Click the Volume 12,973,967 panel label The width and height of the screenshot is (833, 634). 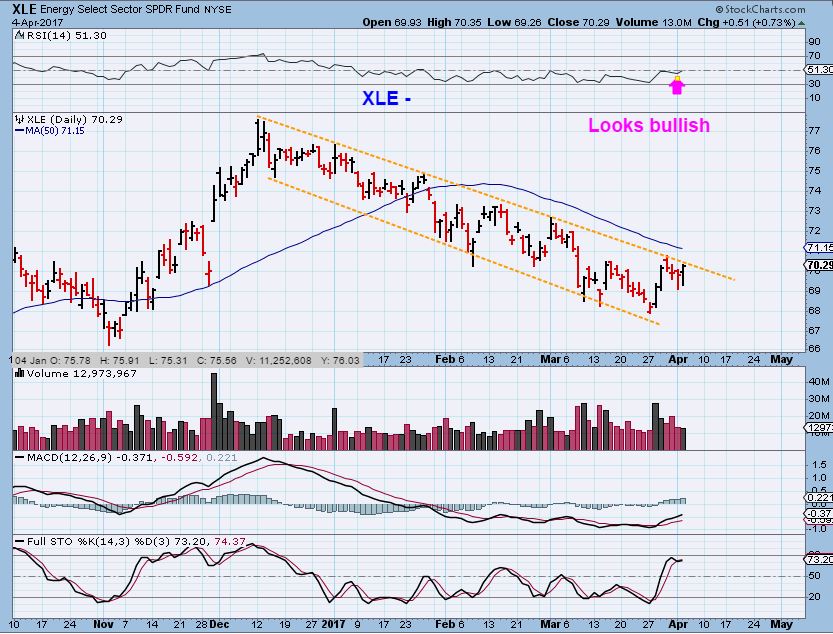click(x=82, y=374)
